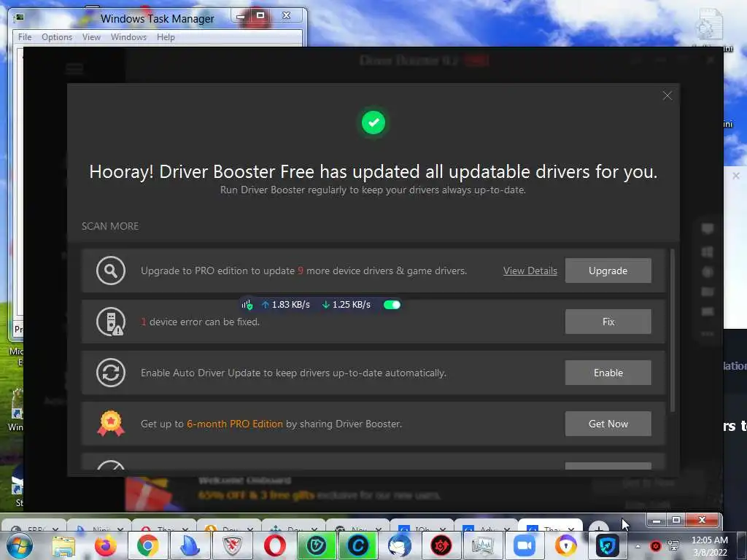Open Windows Explorer from the taskbar
This screenshot has height=560, width=747.
63,545
